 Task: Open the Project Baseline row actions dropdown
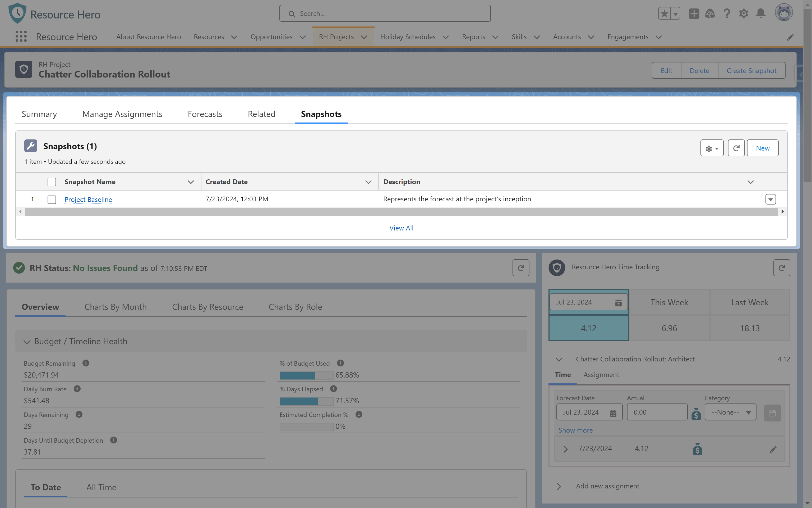coord(771,199)
